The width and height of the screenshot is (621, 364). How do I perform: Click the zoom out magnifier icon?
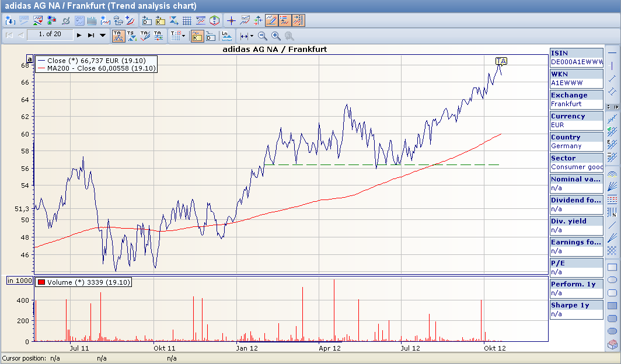pos(263,36)
